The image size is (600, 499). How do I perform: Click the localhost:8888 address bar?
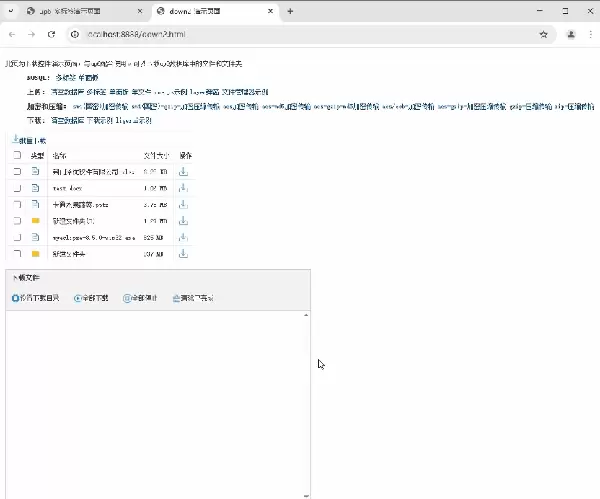click(x=300, y=33)
